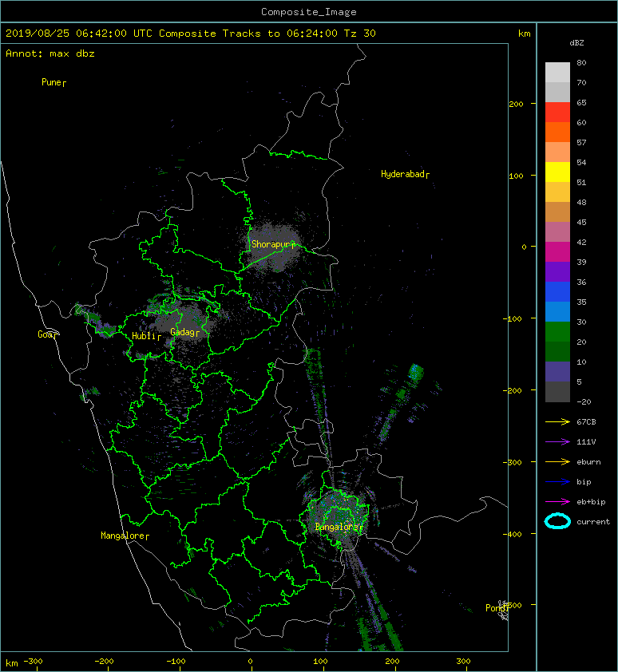Click the purple 39 dBZ swatch

[x=557, y=271]
